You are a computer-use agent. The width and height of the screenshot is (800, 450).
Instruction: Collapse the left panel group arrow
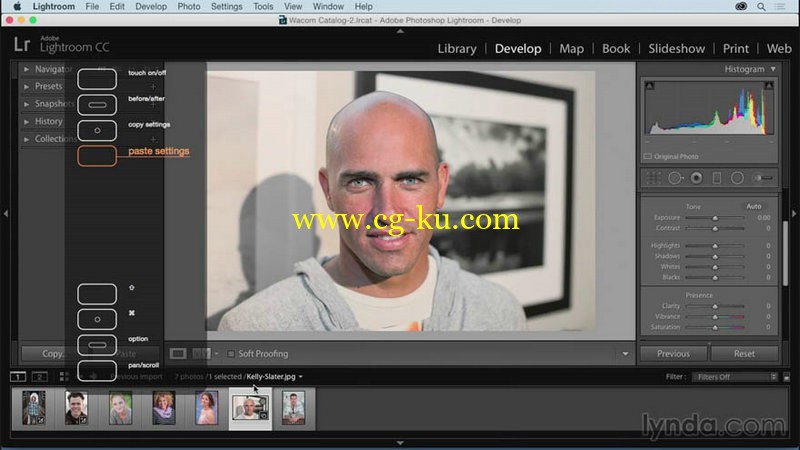(6, 213)
